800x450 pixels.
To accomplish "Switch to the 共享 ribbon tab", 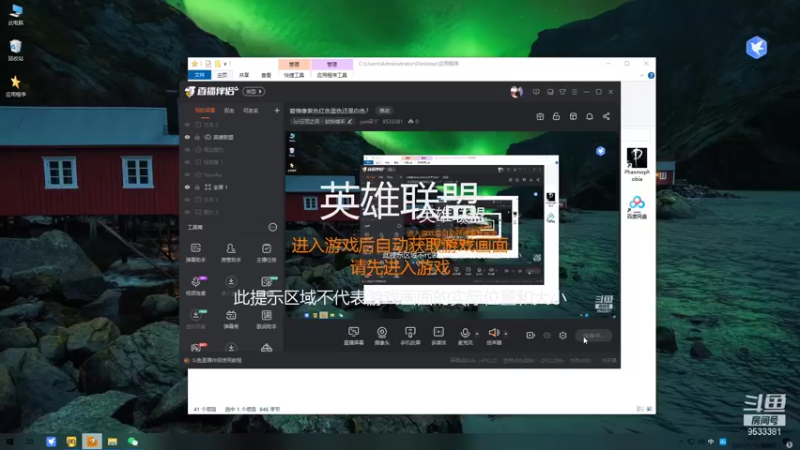I will (244, 75).
